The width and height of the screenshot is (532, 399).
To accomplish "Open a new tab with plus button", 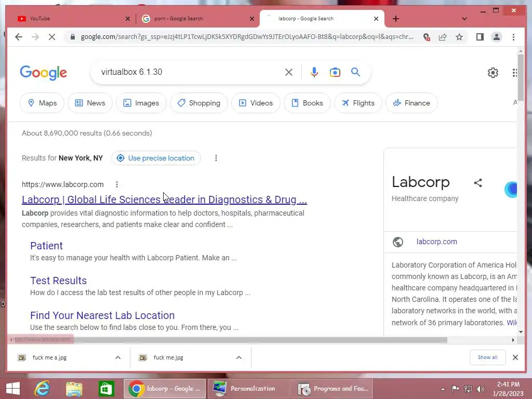I will click(395, 19).
